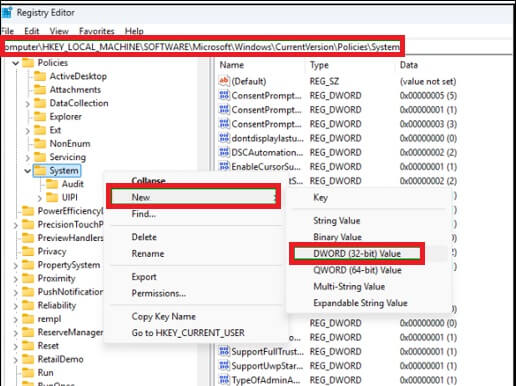
Task: Click the ActiveDesktop folder icon
Action: coord(40,76)
